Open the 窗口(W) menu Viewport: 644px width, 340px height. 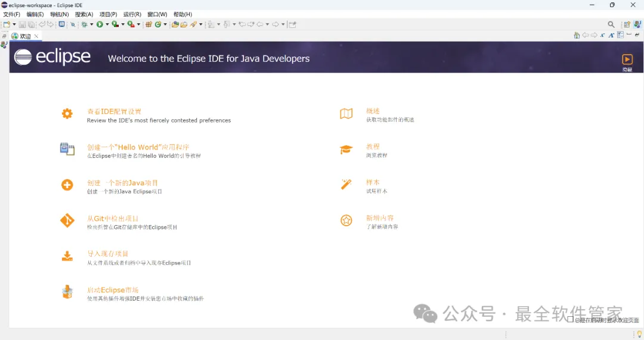tap(157, 14)
